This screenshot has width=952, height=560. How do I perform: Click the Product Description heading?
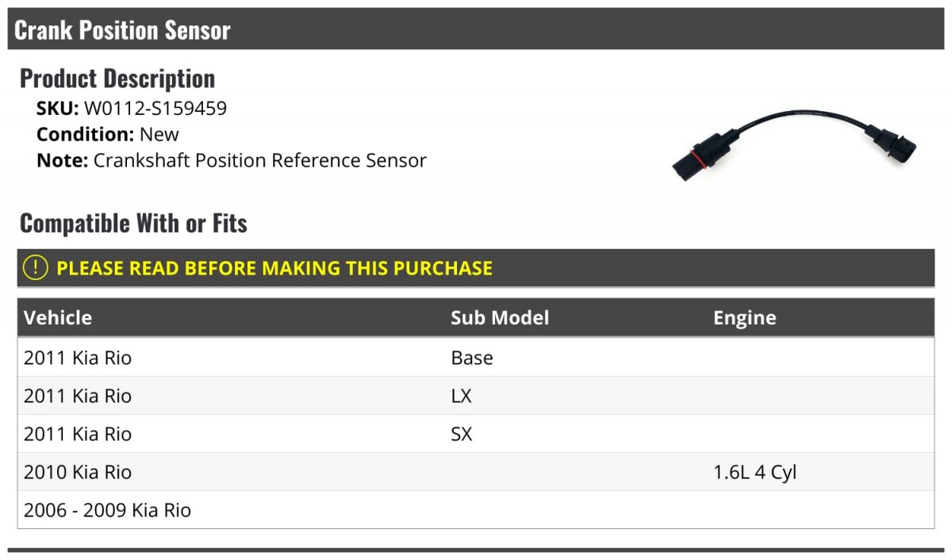(x=117, y=79)
